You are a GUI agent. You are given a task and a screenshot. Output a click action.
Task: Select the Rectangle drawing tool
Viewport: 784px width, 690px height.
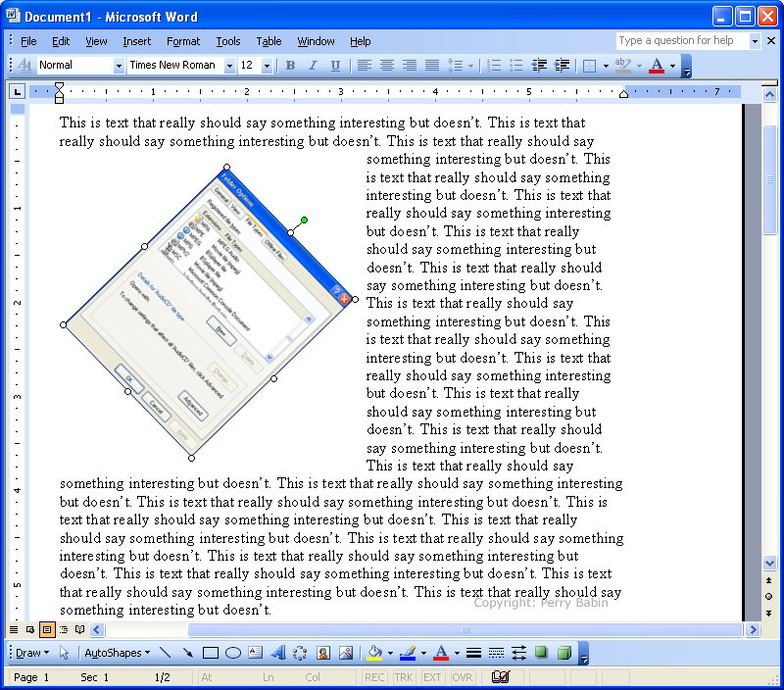211,653
